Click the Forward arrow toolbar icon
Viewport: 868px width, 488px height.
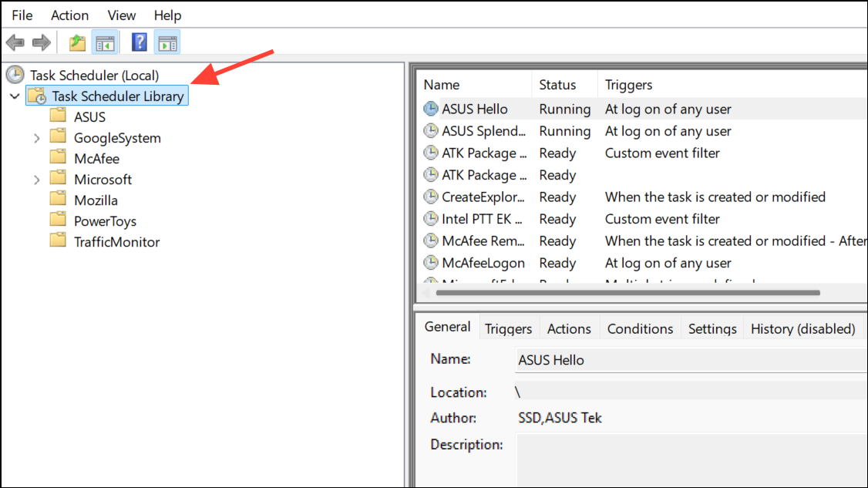click(42, 42)
